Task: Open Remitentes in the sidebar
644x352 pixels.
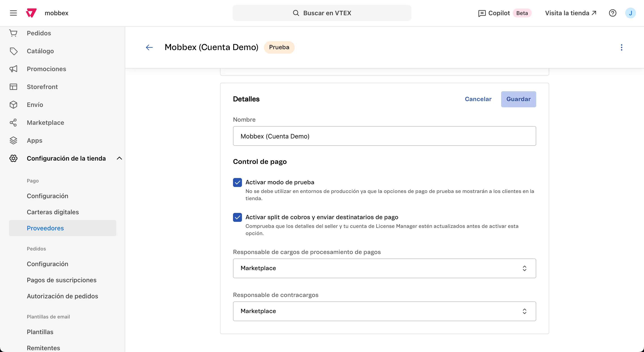Action: click(x=44, y=348)
